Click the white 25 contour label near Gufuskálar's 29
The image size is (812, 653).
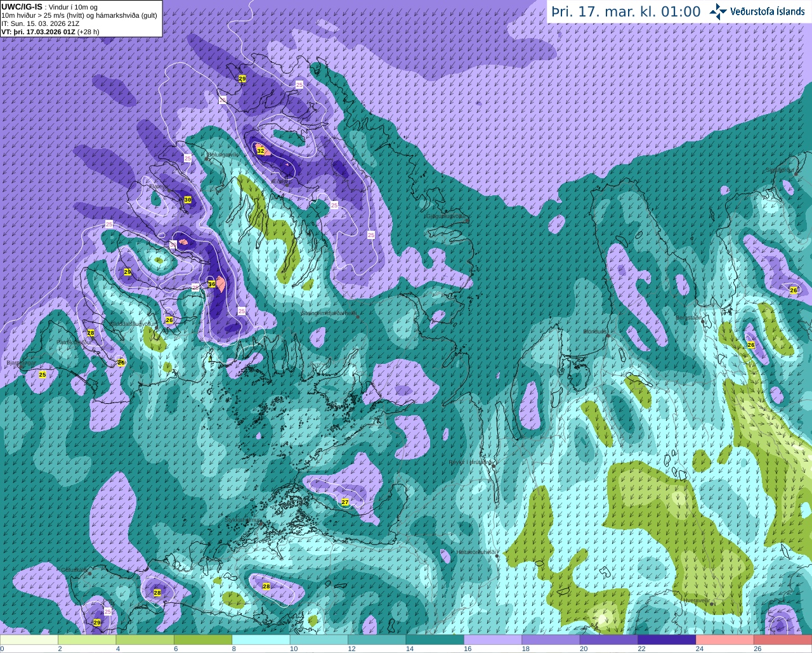(107, 611)
